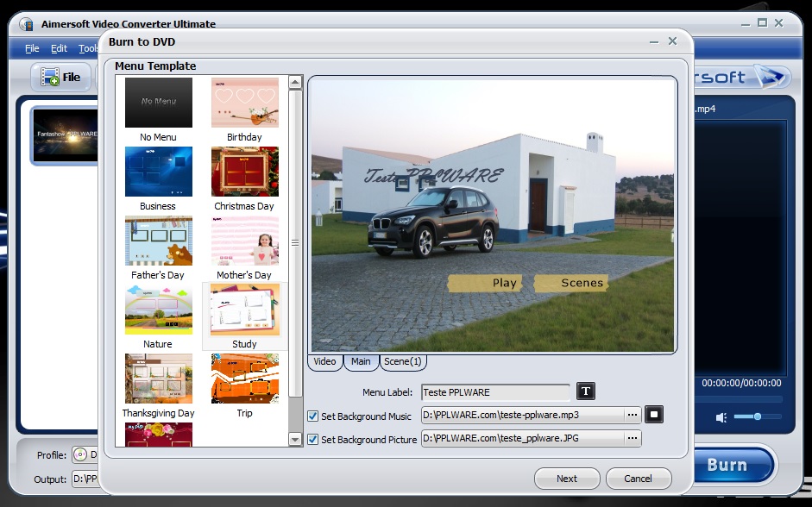The image size is (812, 507).
Task: Switch to the Video tab
Action: [324, 362]
